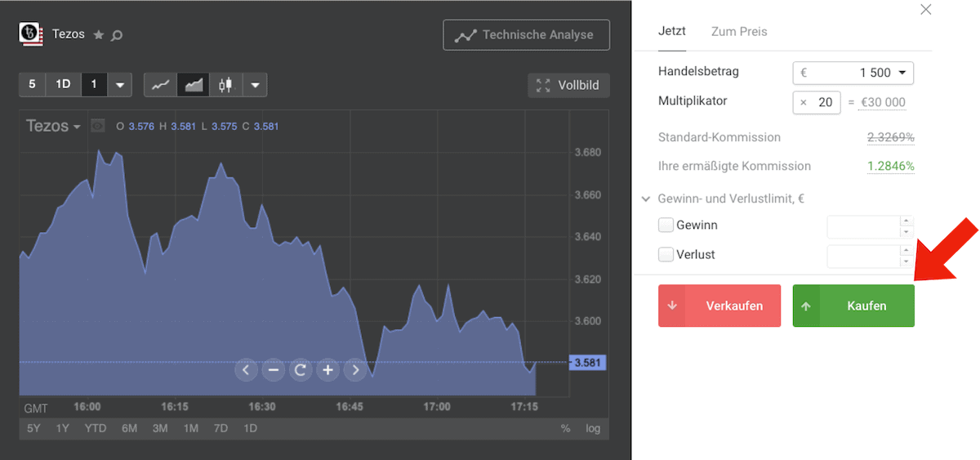Screen dimensions: 980x460
Task: Select the area chart type icon
Action: [194, 85]
